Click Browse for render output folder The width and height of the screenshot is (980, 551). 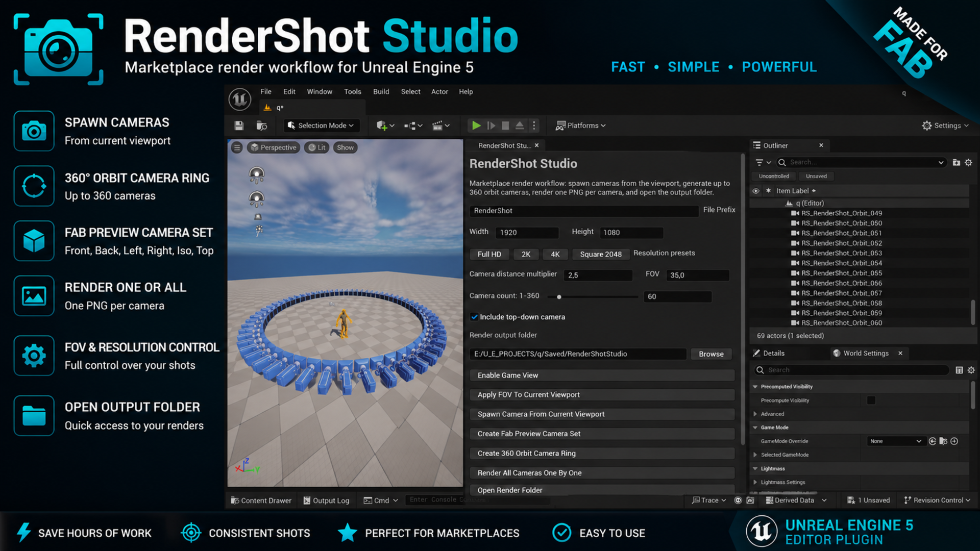click(x=711, y=354)
